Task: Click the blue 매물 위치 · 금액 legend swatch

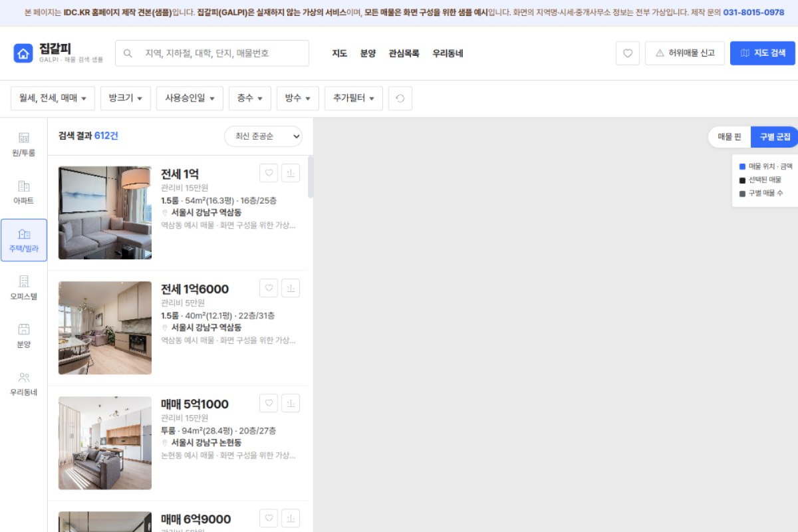Action: pos(742,166)
